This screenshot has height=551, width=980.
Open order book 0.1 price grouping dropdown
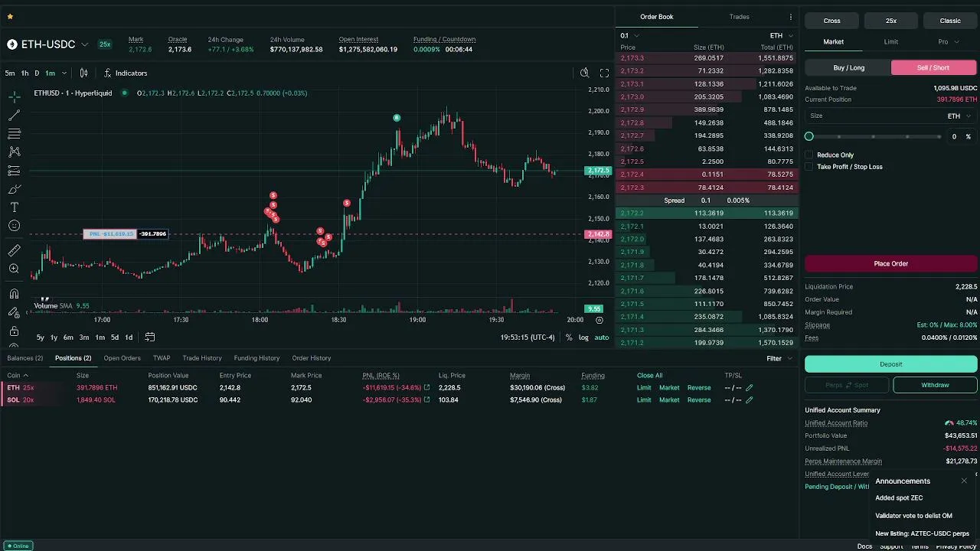click(x=629, y=35)
